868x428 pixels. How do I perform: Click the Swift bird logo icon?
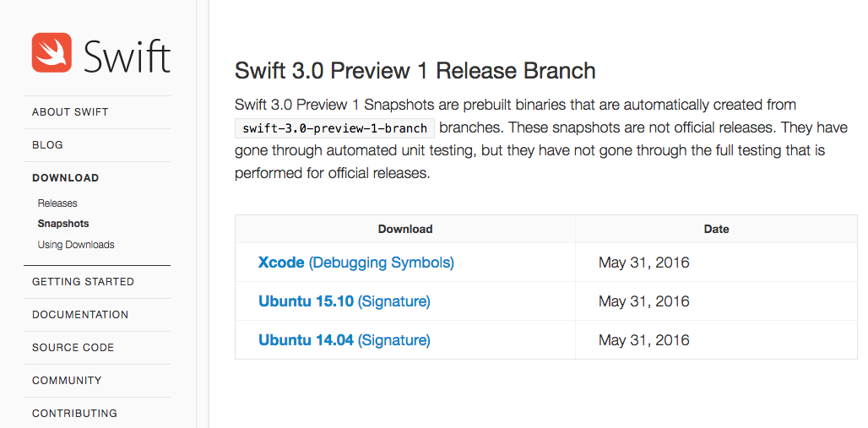(52, 53)
